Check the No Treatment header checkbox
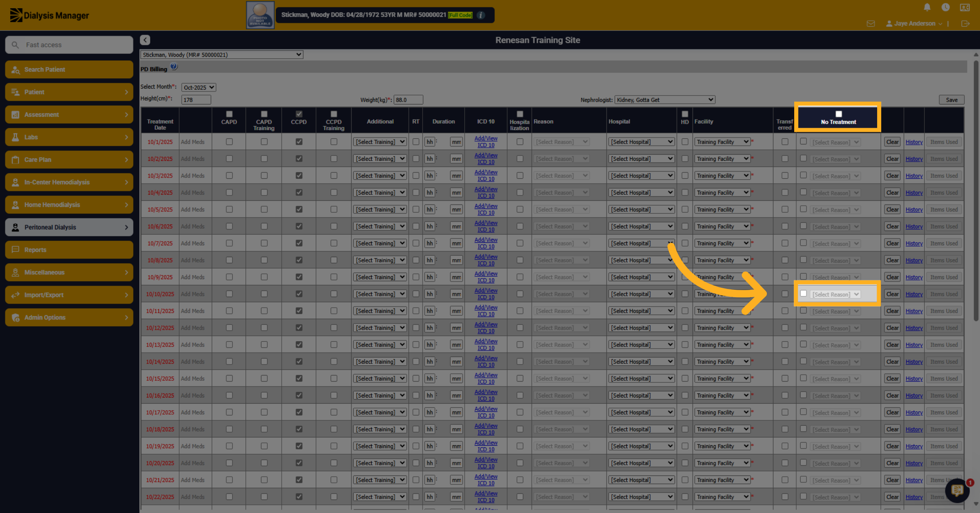The image size is (980, 513). [839, 114]
